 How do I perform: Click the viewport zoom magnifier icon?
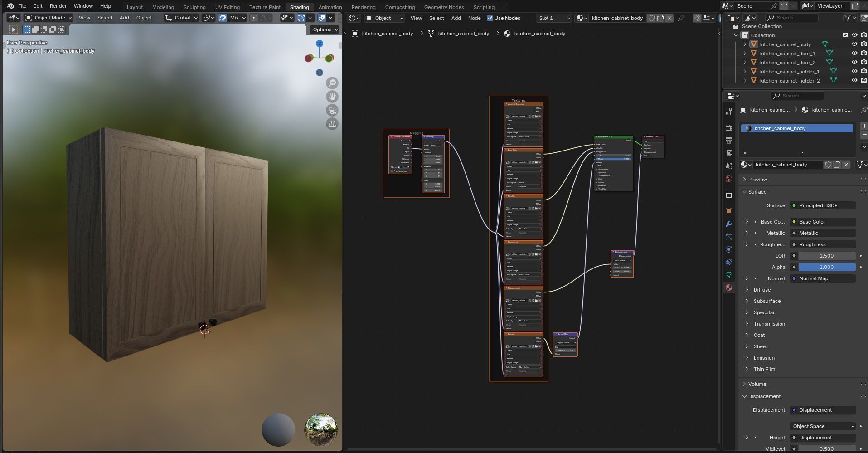click(332, 83)
